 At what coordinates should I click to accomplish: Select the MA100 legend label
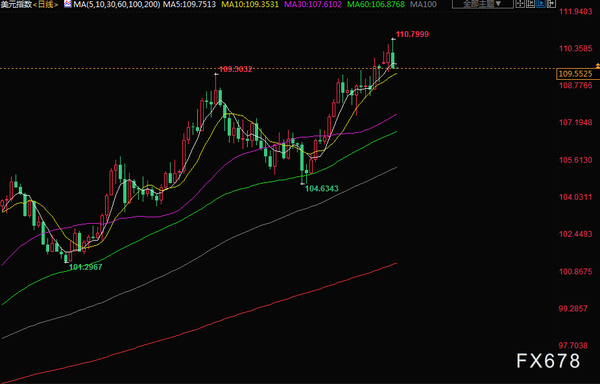click(423, 5)
